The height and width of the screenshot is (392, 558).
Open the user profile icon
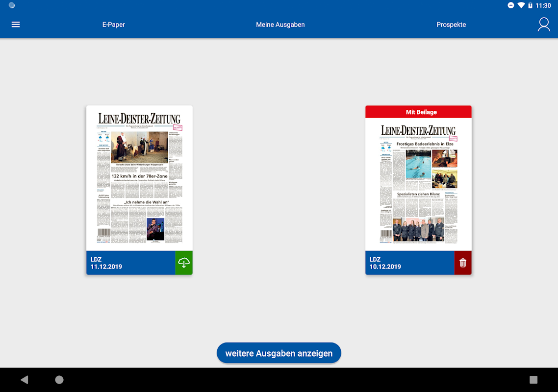click(x=543, y=24)
